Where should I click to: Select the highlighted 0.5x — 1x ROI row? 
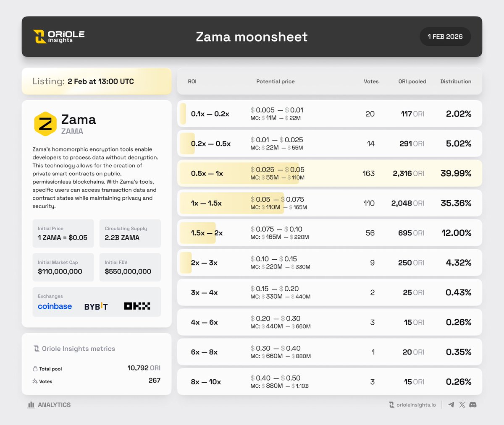click(x=330, y=173)
